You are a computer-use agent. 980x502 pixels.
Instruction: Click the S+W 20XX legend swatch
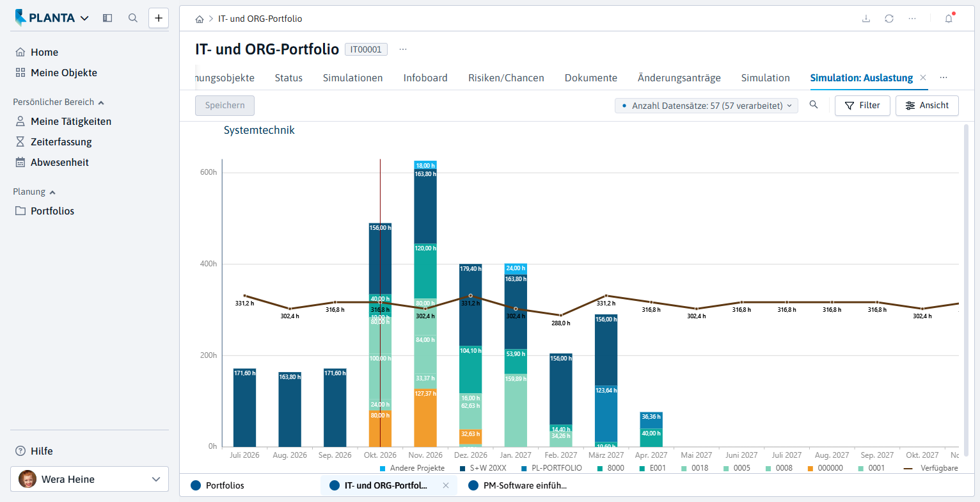(461, 468)
